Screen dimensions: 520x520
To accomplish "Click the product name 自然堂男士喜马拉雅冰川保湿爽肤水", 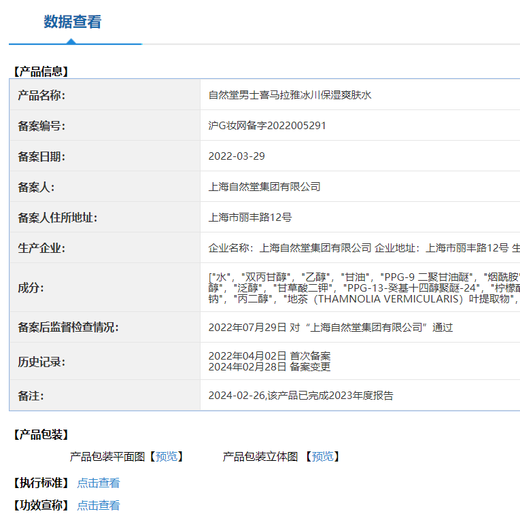I will (x=290, y=95).
